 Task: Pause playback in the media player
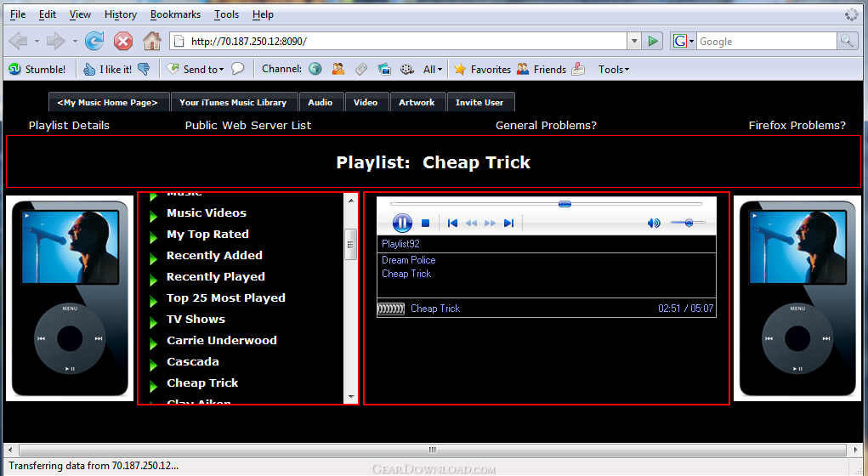coord(402,223)
